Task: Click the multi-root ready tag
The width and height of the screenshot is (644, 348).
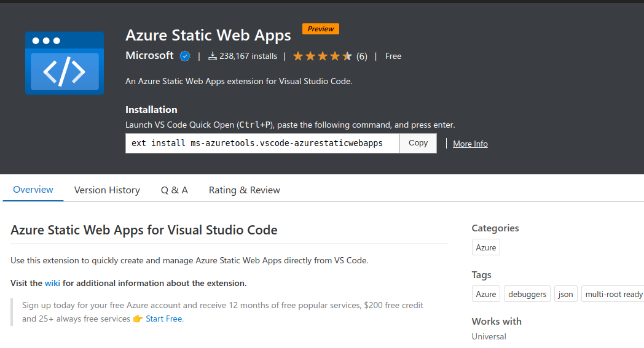Action: point(613,294)
